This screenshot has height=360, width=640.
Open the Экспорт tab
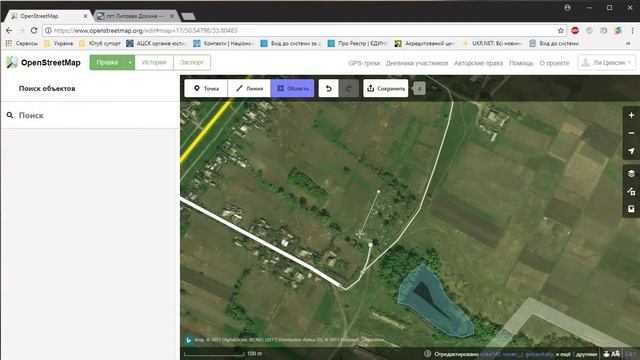pyautogui.click(x=192, y=62)
